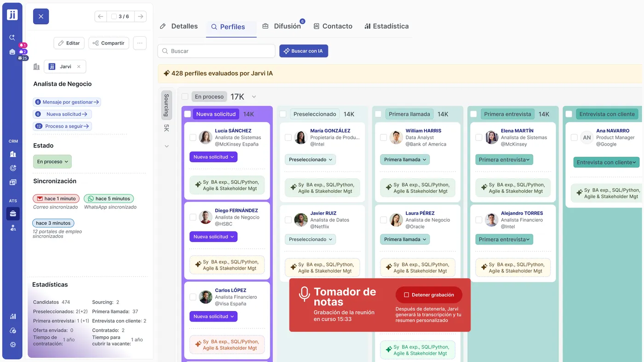This screenshot has height=362, width=644.
Task: Toggle the 3 / 6 checkbox
Action: (114, 17)
